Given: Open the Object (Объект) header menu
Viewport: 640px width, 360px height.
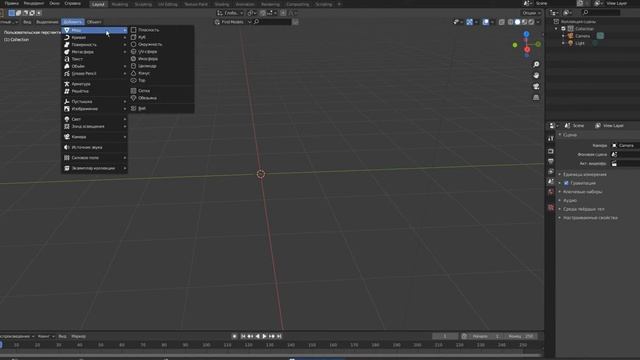Looking at the screenshot, I should [94, 22].
